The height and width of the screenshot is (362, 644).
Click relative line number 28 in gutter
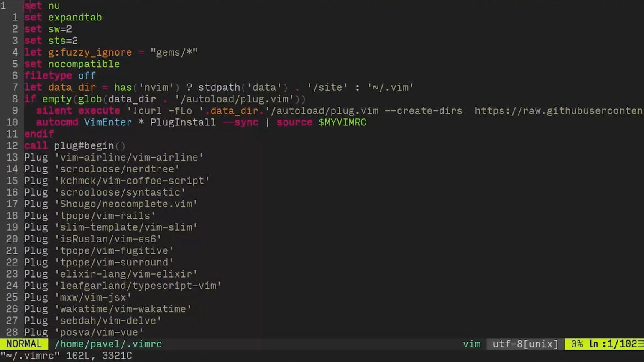[x=12, y=333]
